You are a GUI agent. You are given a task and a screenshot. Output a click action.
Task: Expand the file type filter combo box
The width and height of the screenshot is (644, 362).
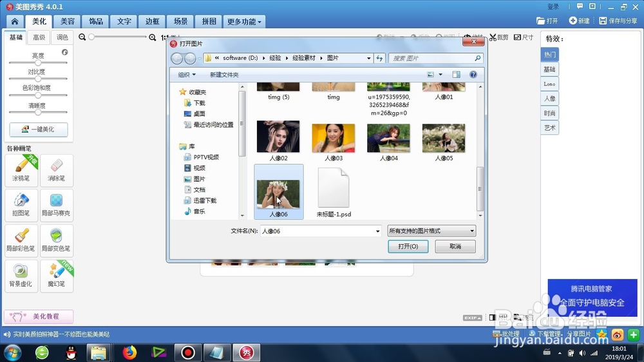tap(431, 231)
